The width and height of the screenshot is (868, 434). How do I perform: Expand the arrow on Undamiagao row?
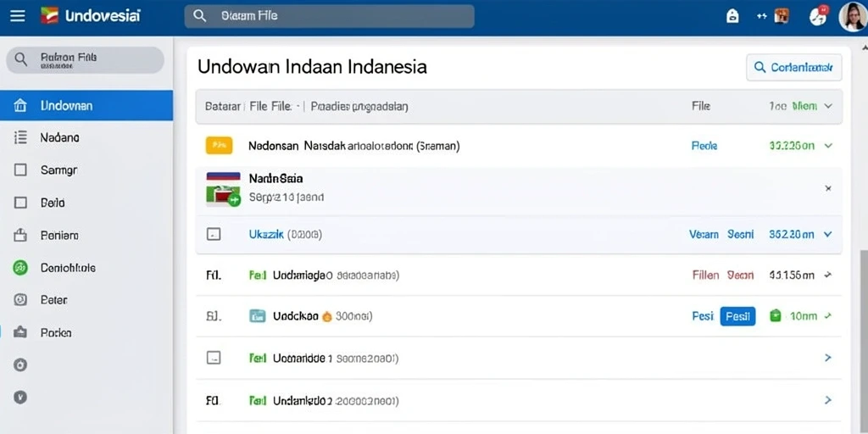[827, 275]
